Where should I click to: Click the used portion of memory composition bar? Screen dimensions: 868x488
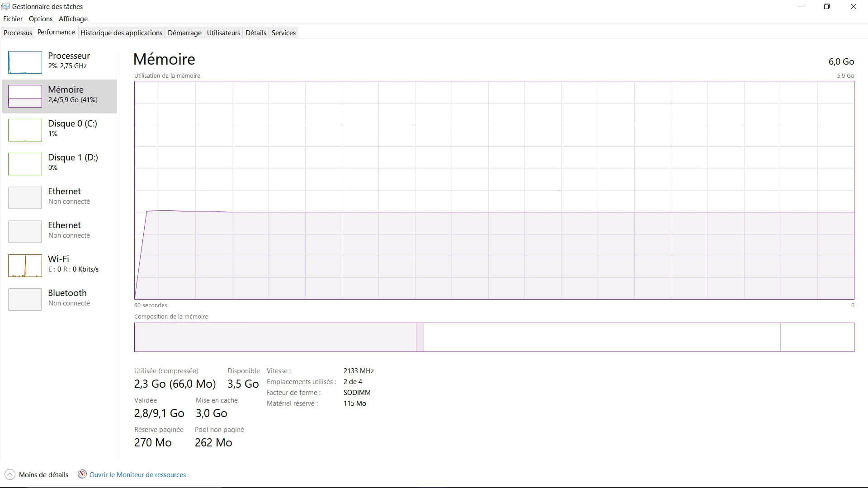pos(275,337)
